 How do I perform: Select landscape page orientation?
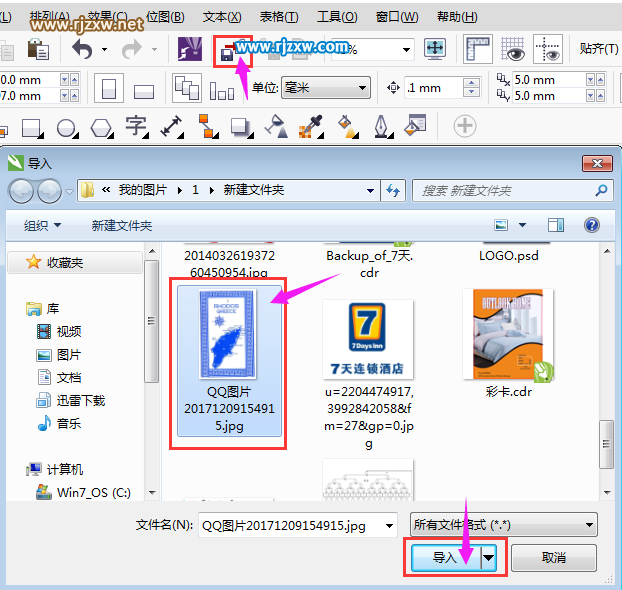(144, 92)
